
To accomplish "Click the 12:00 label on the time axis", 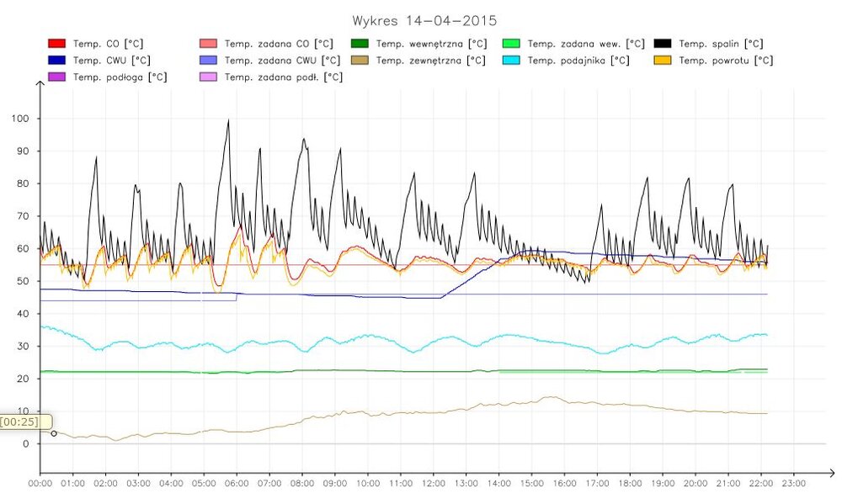I will tap(434, 484).
